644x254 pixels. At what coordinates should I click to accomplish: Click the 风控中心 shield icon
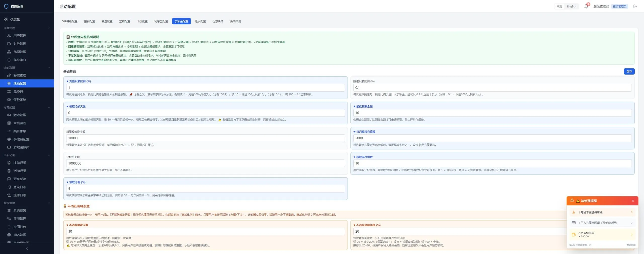9,60
